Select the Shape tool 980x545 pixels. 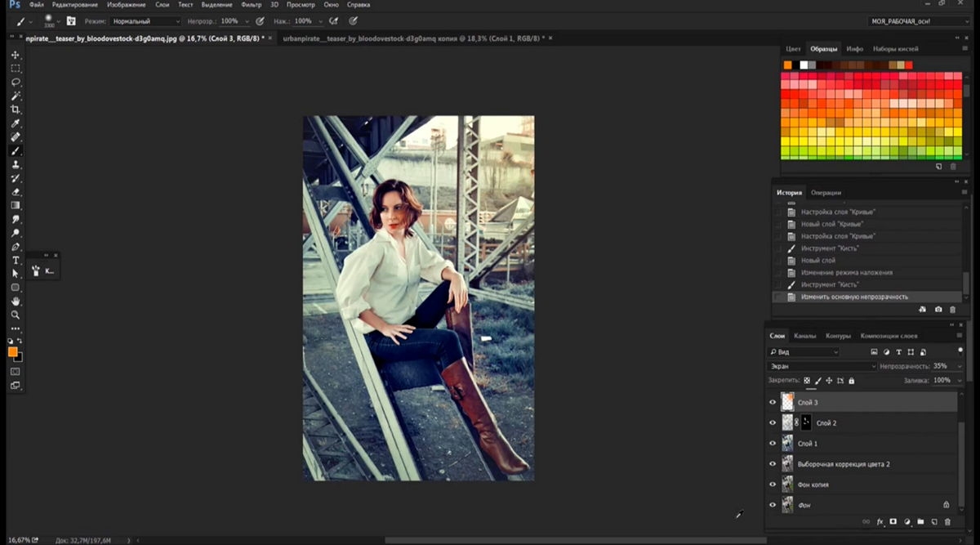tap(16, 288)
